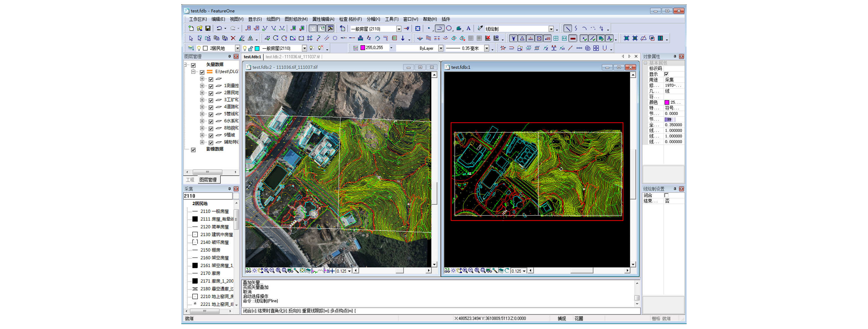Open the 0.125 zoom dropdown in image window

coord(349,271)
